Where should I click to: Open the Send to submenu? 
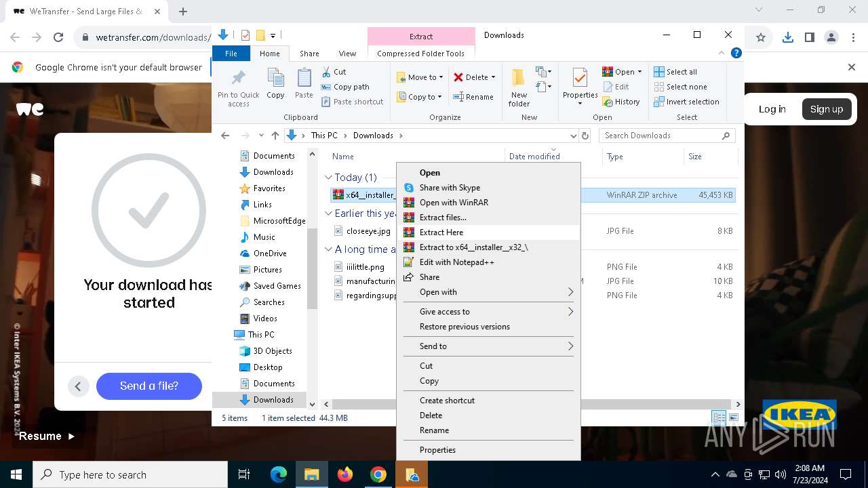coord(488,346)
